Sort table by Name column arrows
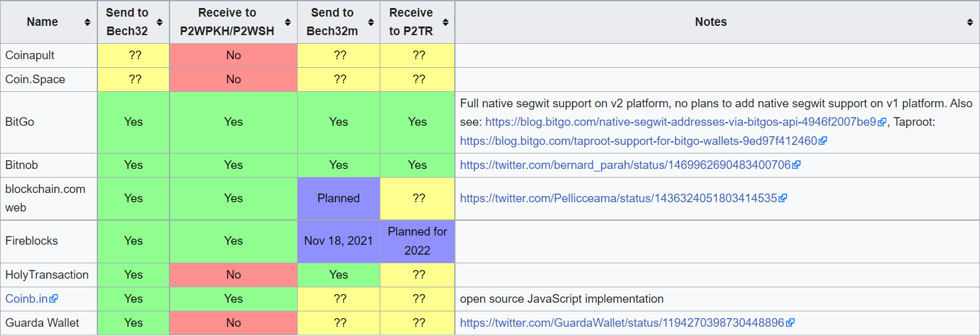Screen dimensions: 980x336 (x=88, y=22)
